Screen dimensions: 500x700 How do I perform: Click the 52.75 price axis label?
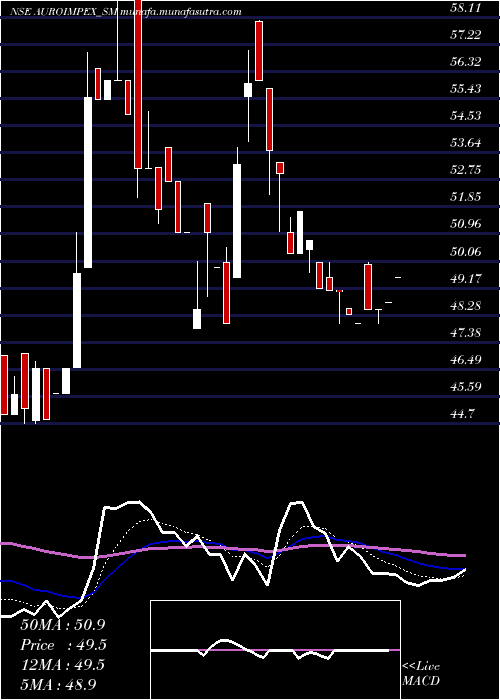tap(466, 170)
